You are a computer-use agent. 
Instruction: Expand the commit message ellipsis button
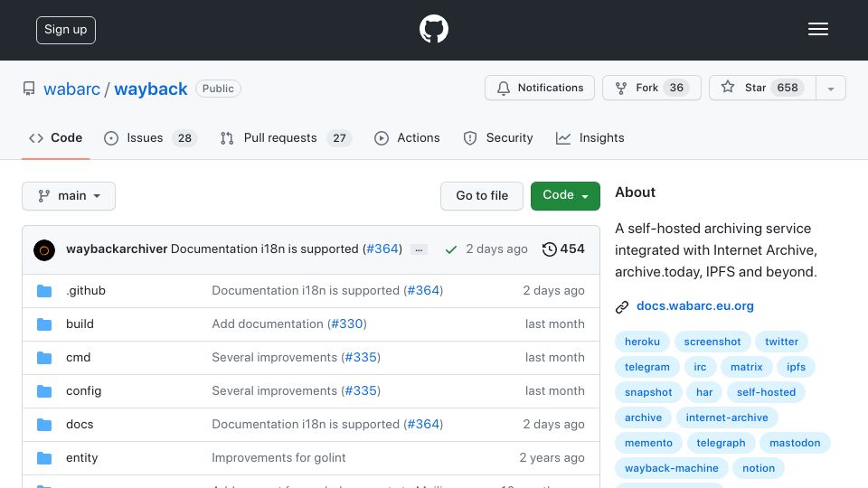point(419,250)
